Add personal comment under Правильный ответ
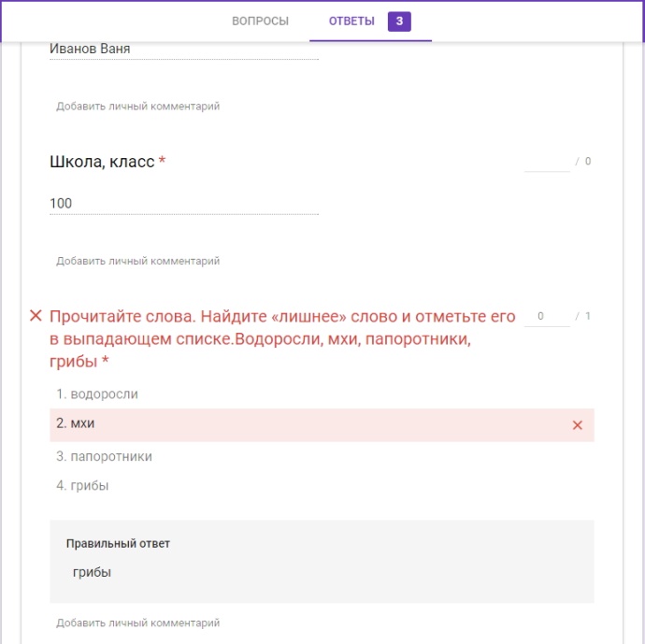The image size is (645, 644). tap(137, 623)
